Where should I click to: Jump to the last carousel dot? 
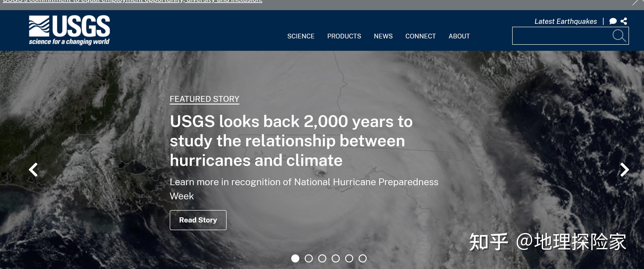click(x=363, y=258)
